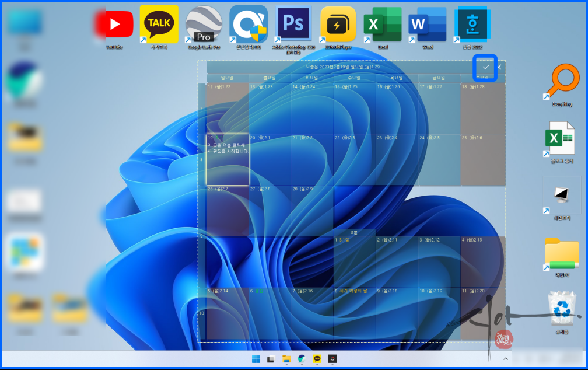Screen dimensions: 588x370
Task: Switch to Edge on the taskbar
Action: (302, 359)
